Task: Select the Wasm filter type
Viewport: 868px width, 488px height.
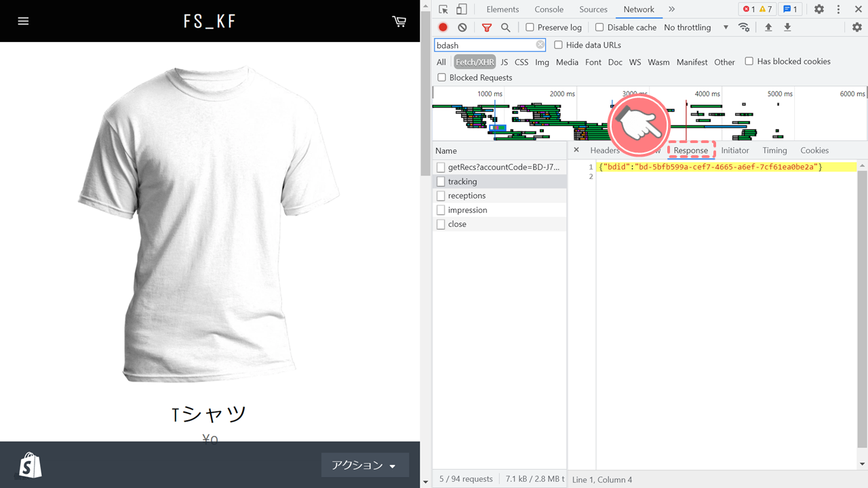Action: point(658,62)
